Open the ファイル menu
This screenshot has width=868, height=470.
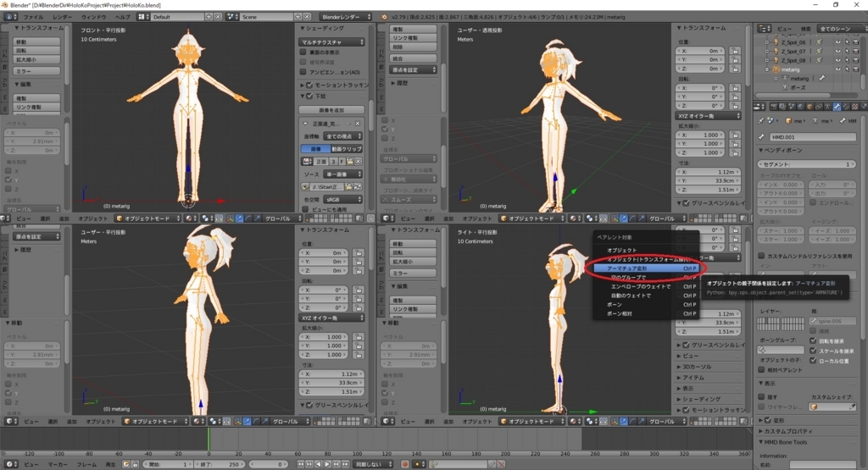coord(33,17)
